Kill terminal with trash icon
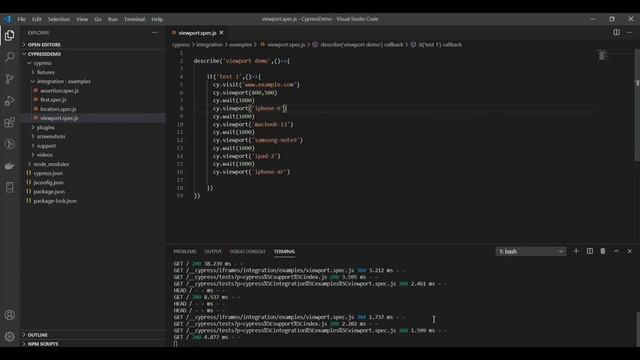Screen dimensions: 640x360 point(603,251)
